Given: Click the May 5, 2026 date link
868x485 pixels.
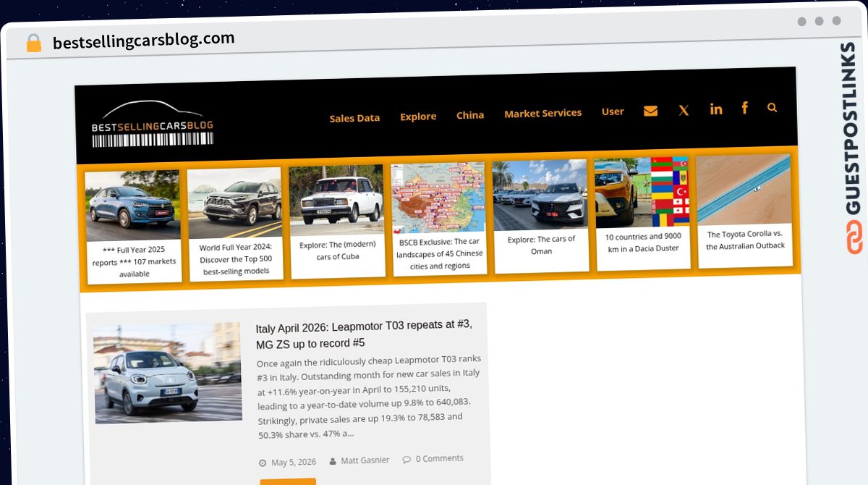Looking at the screenshot, I should (x=294, y=462).
